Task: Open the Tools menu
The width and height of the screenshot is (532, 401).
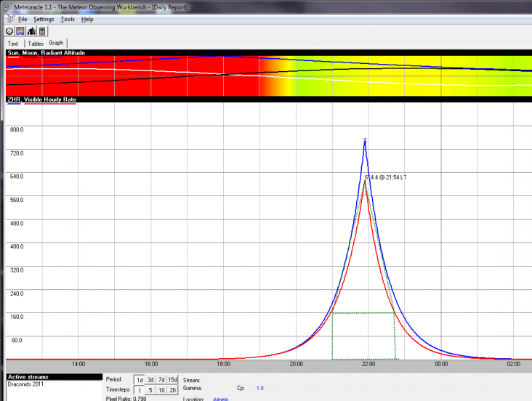Action: tap(68, 19)
